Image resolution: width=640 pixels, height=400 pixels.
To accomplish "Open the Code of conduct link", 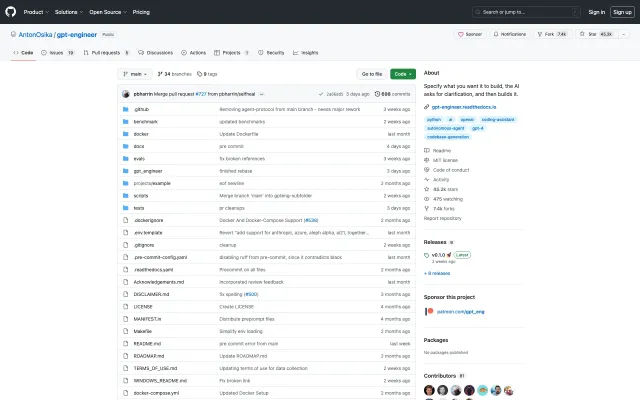I will coord(451,170).
